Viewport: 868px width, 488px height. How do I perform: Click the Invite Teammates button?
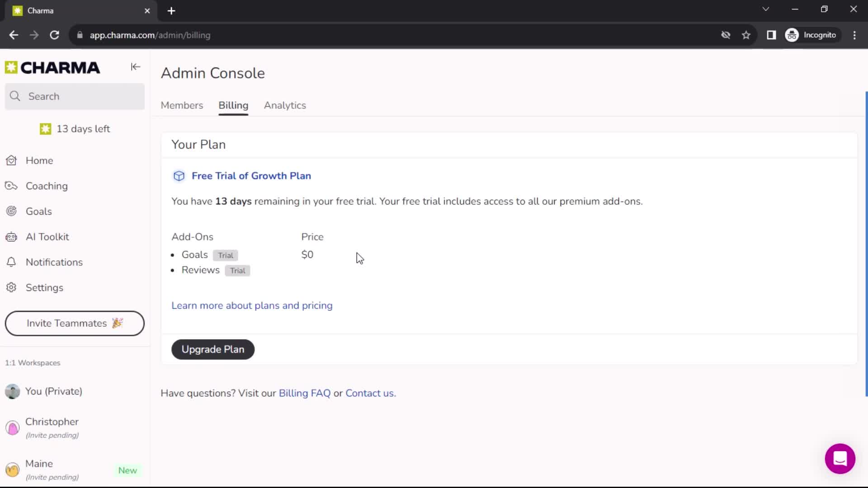tap(75, 323)
